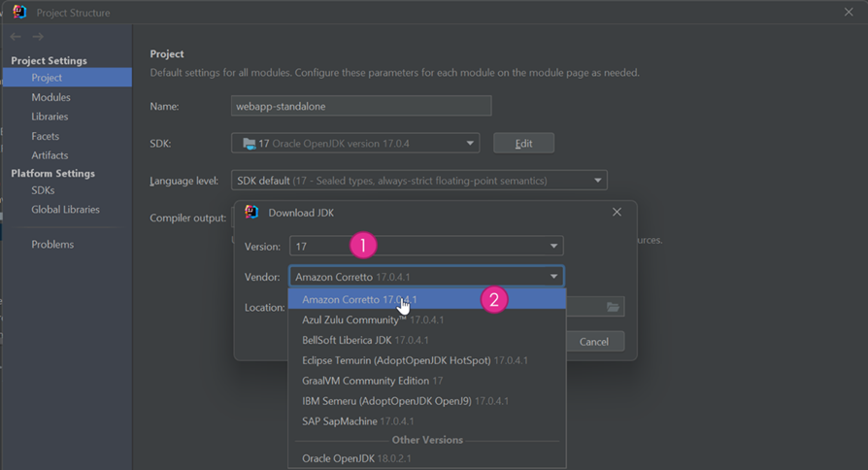Select Azul Zulu Community 17.0.4.1

[x=427, y=320]
